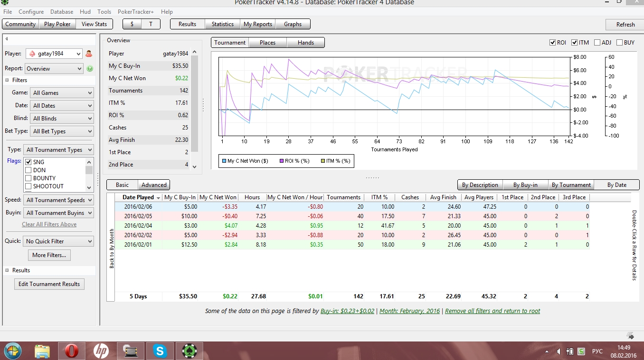The height and width of the screenshot is (360, 644).
Task: Open File Explorer from taskbar
Action: tap(42, 351)
